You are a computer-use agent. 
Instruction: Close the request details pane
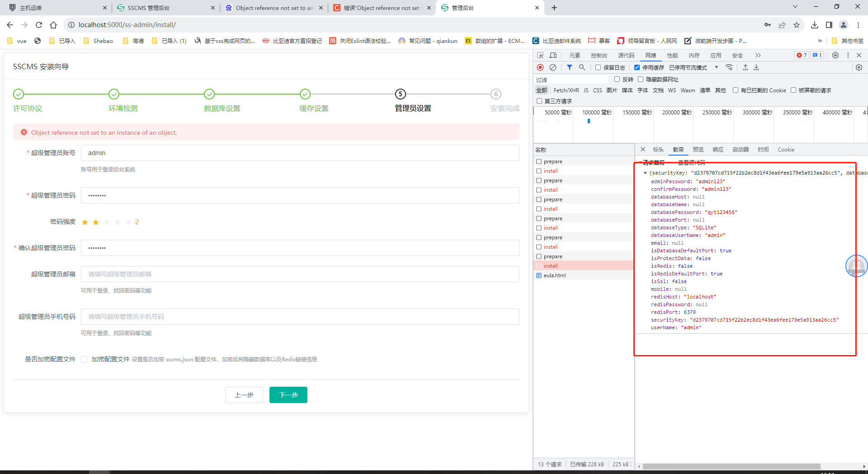[x=643, y=149]
